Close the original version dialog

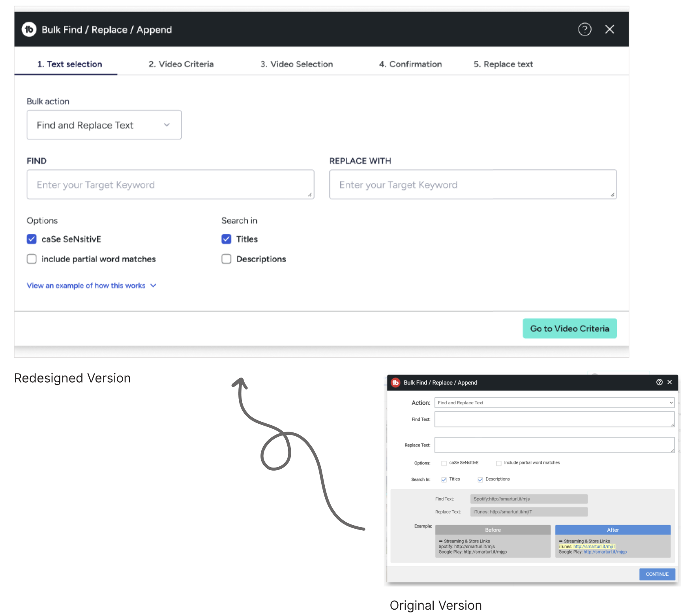[x=670, y=382]
